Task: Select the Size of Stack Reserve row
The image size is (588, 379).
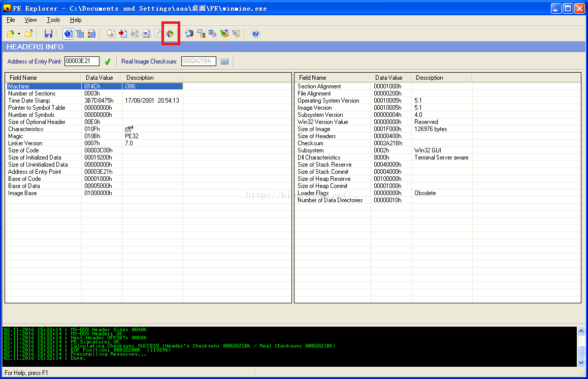Action: point(384,165)
